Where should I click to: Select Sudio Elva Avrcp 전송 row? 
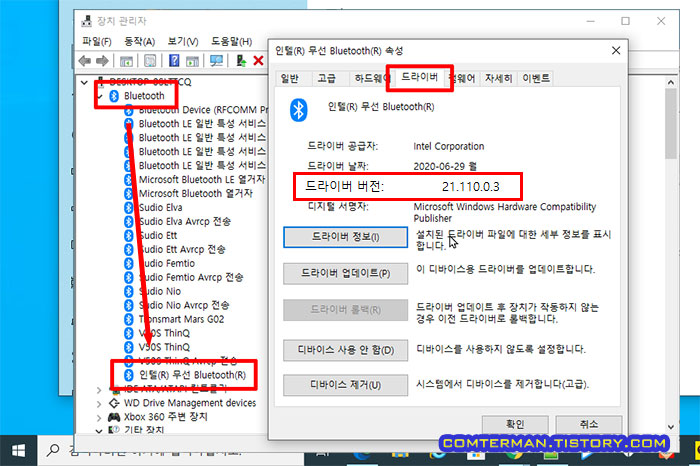[177, 221]
